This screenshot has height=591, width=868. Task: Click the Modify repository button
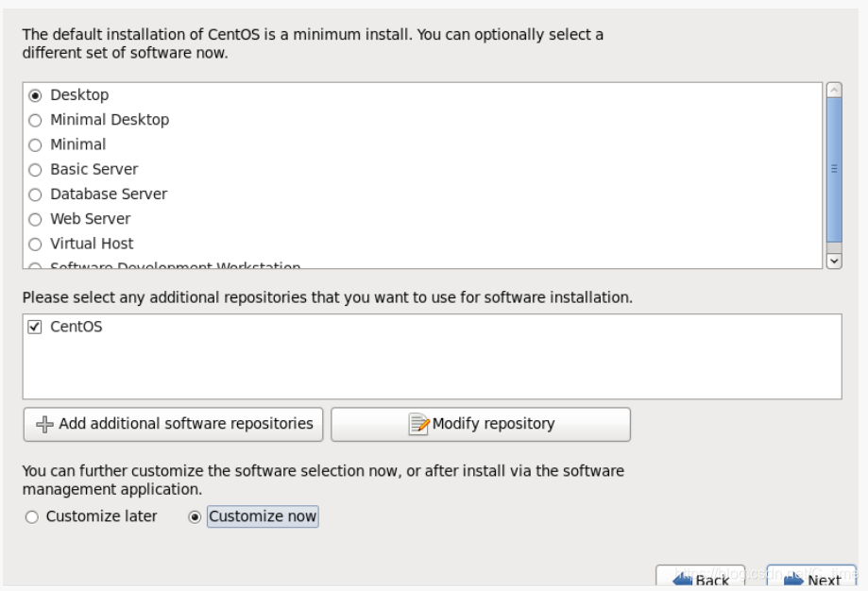pyautogui.click(x=481, y=425)
